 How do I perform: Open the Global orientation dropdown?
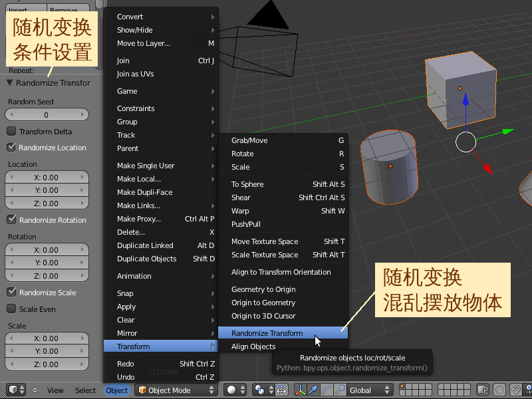coord(370,390)
